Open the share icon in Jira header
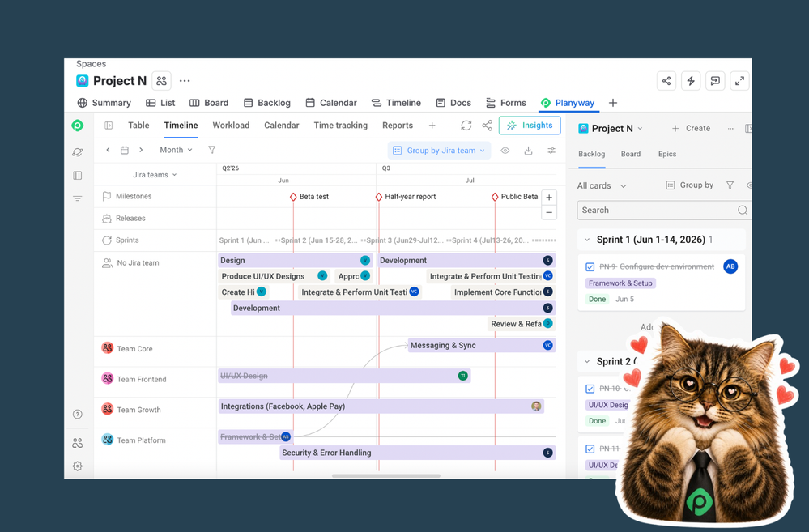Image resolution: width=809 pixels, height=532 pixels. (x=666, y=81)
